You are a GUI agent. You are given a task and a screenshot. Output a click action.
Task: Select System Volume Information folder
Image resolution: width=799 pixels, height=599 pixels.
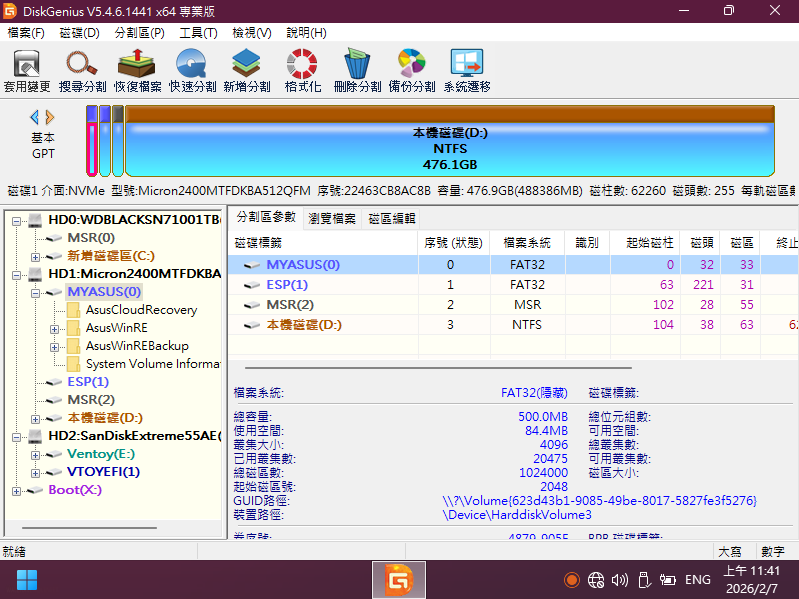click(153, 364)
